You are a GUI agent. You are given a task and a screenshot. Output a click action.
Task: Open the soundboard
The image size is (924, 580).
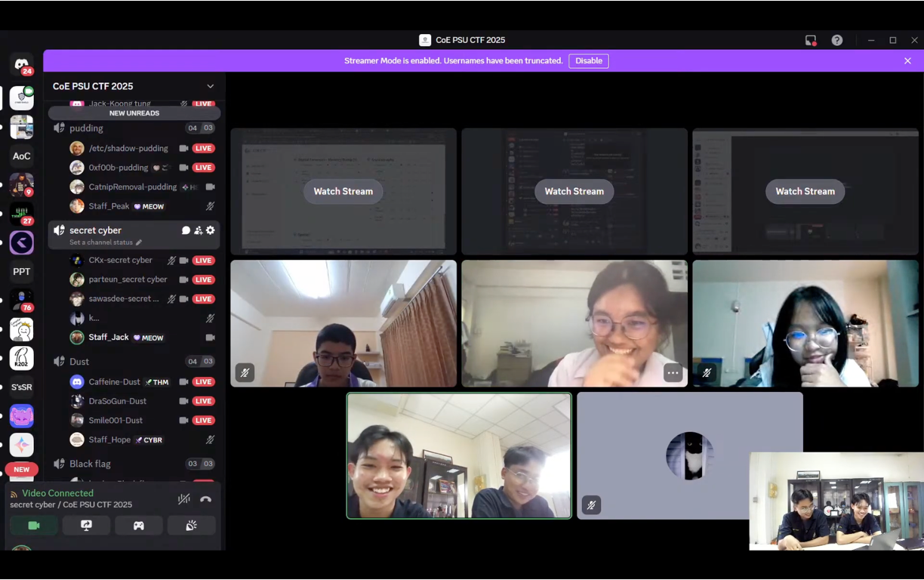tap(191, 526)
